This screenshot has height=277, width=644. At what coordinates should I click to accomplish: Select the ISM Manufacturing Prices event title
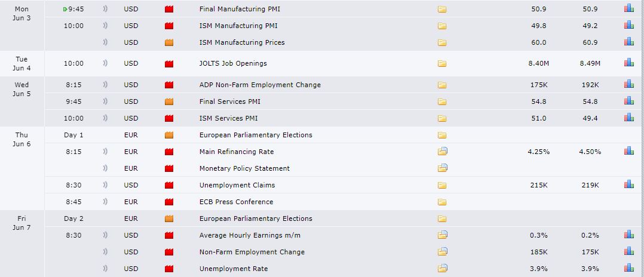pos(242,42)
